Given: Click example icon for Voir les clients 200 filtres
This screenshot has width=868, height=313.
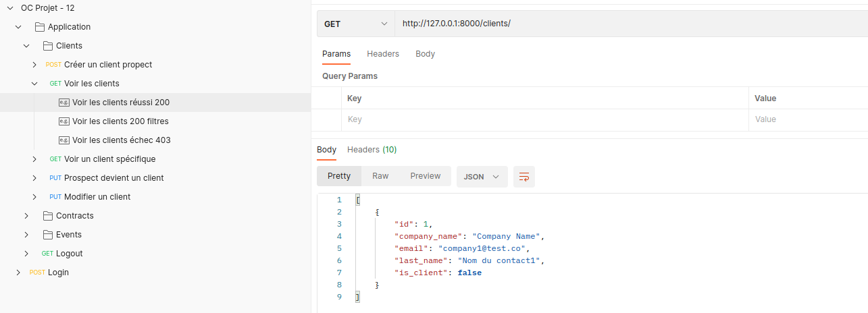Looking at the screenshot, I should click(x=64, y=121).
